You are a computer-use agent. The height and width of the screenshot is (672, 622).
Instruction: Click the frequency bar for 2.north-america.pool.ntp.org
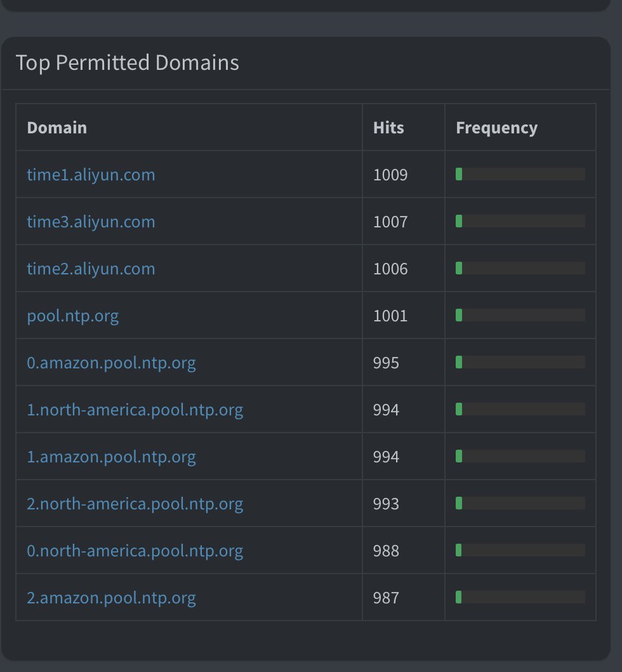(x=520, y=503)
